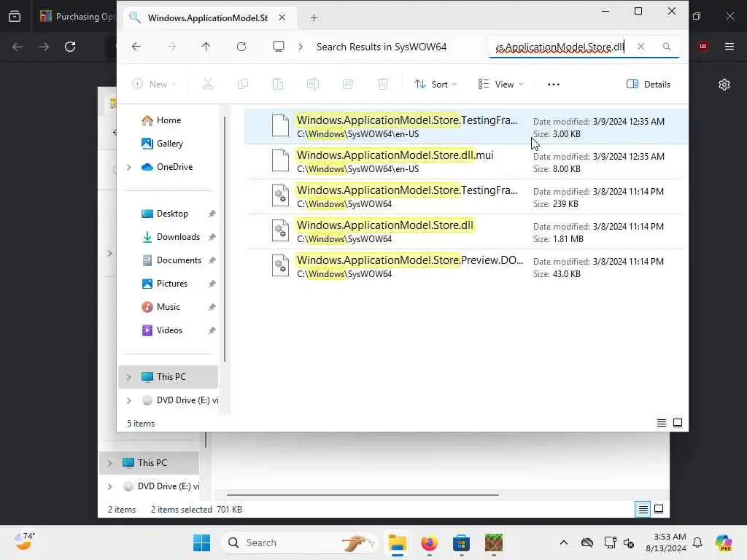
Task: Reload the browser page
Action: 70,47
